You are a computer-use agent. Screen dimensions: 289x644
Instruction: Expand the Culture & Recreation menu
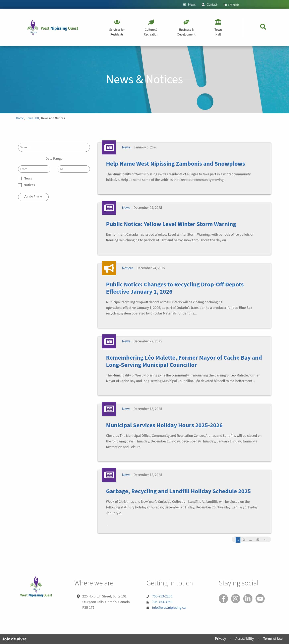point(151,27)
